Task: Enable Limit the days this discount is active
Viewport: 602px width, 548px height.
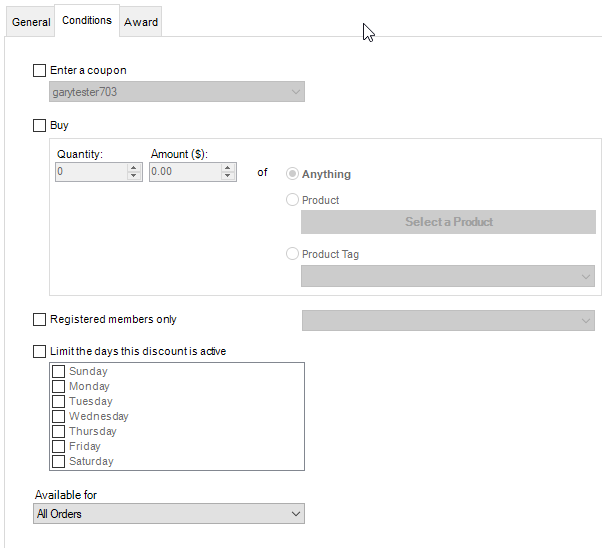Action: [x=39, y=351]
